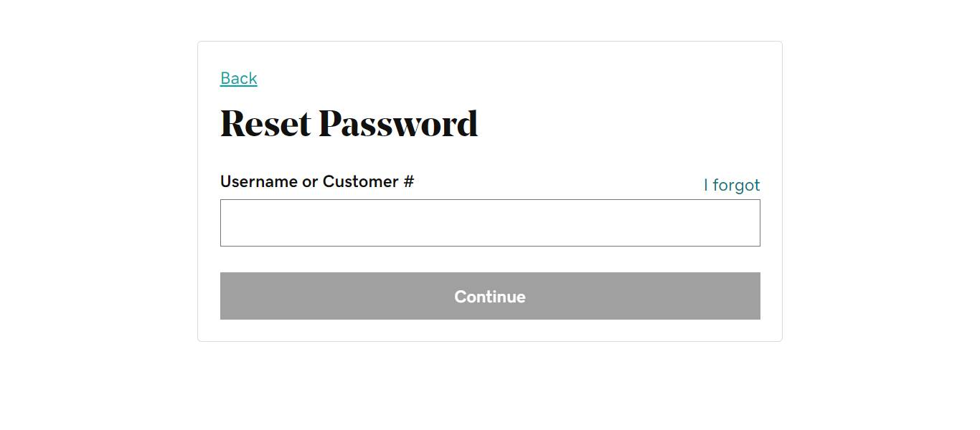Go back using the teal Back link
The height and width of the screenshot is (430, 980).
(x=238, y=78)
